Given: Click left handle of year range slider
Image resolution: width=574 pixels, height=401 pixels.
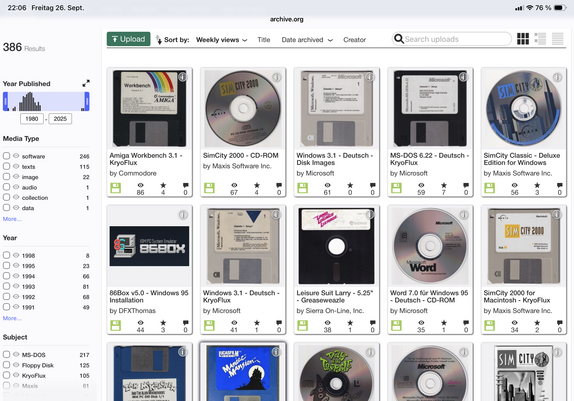Looking at the screenshot, I should click(x=5, y=101).
